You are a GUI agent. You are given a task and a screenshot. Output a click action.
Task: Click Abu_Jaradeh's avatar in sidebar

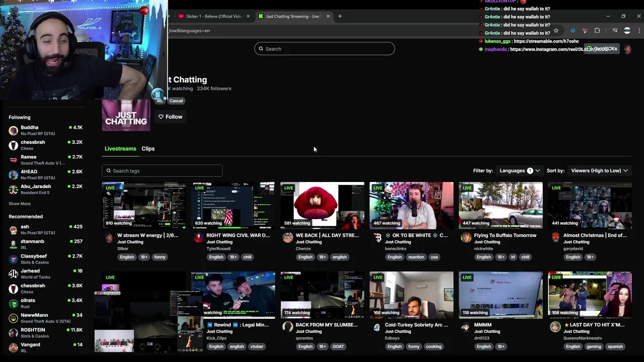pyautogui.click(x=14, y=190)
